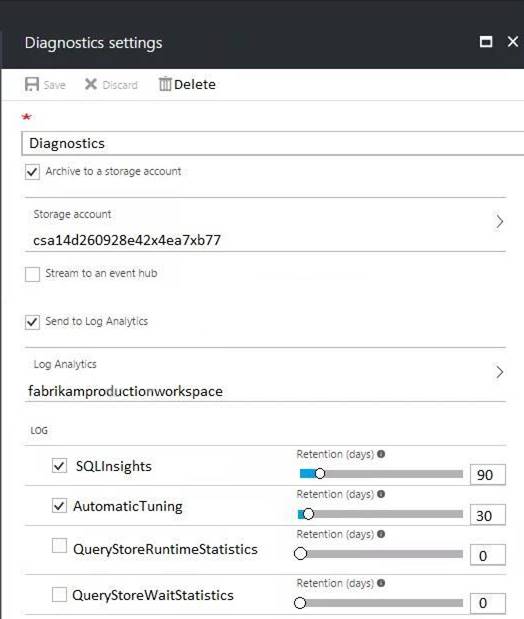524x619 pixels.
Task: Click the Save floppy disk icon
Action: click(32, 84)
